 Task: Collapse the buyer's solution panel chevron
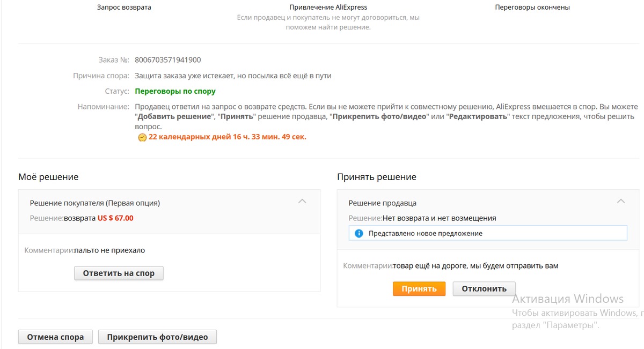[x=302, y=202]
